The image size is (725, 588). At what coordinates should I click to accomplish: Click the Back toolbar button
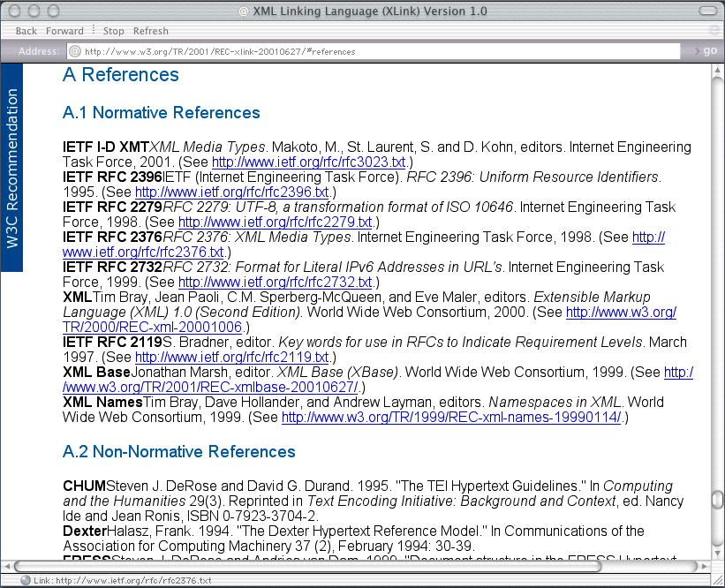(26, 31)
